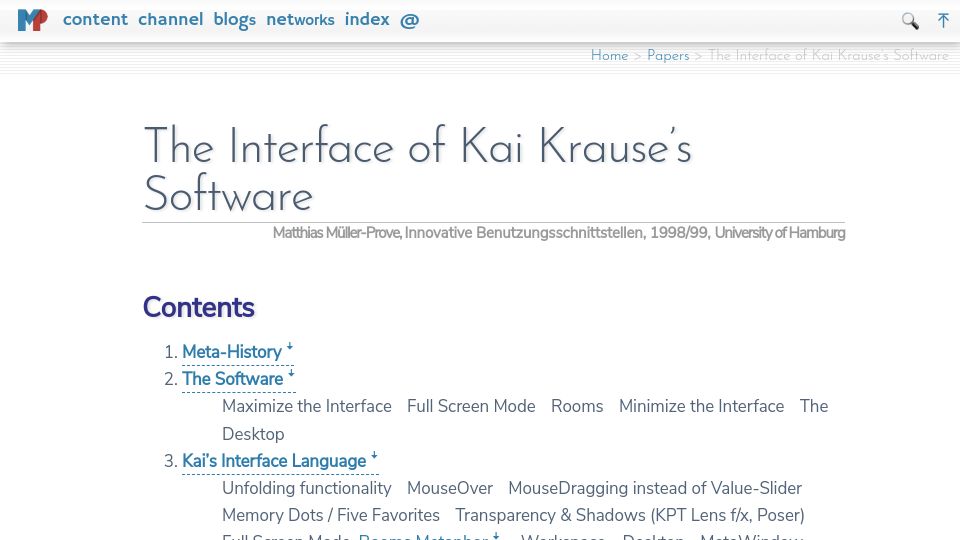
Task: Jump to The Software section
Action: coord(233,379)
